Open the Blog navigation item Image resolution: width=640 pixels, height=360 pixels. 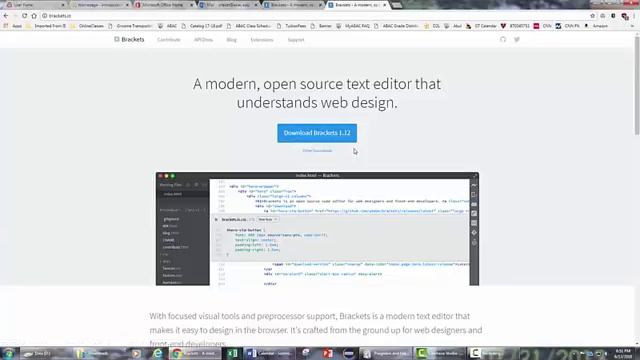click(x=231, y=40)
